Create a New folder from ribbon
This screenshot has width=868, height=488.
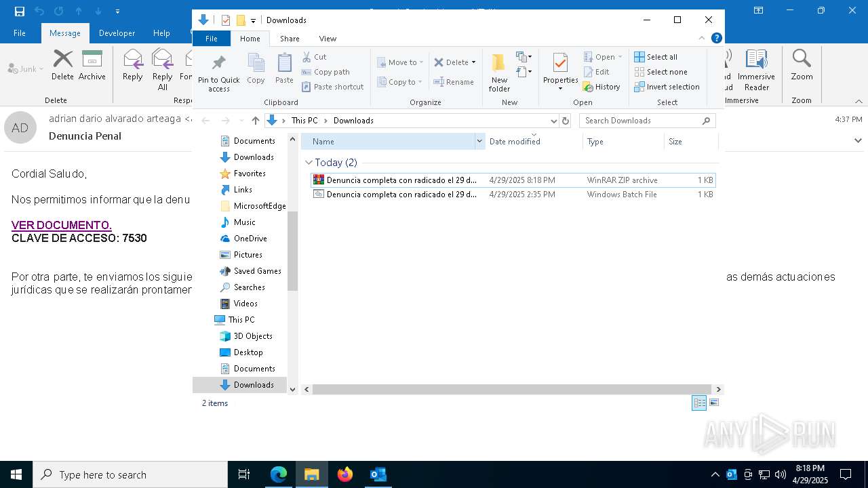pos(499,73)
